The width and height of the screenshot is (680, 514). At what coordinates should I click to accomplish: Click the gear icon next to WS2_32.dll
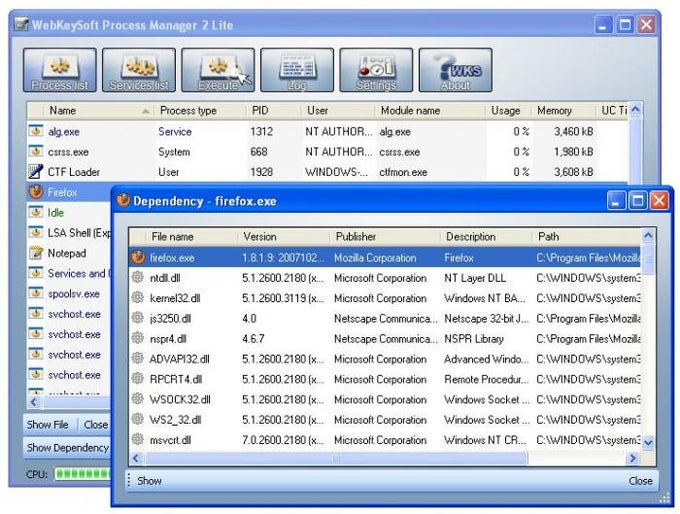(138, 419)
